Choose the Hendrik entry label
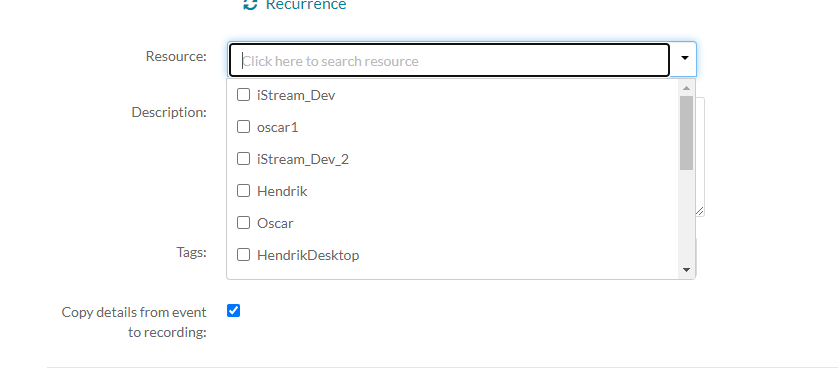Image resolution: width=838 pixels, height=392 pixels. click(x=282, y=191)
